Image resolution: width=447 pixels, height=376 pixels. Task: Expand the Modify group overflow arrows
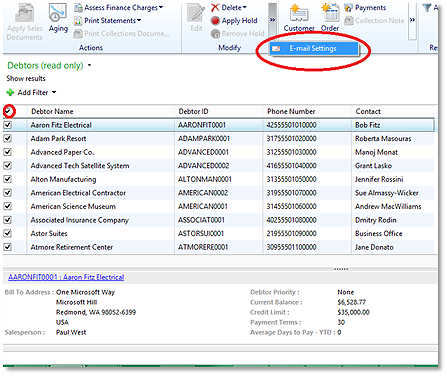[273, 20]
